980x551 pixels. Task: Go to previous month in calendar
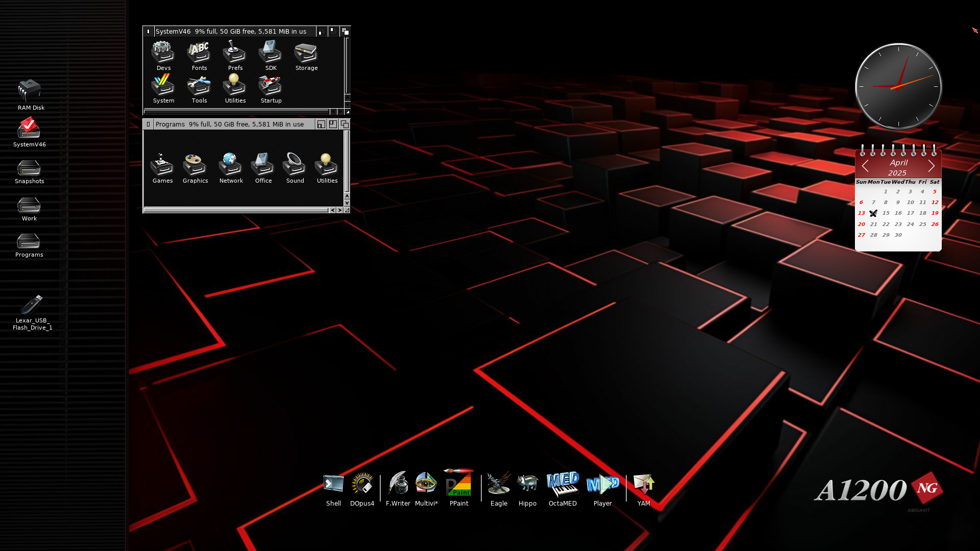865,166
